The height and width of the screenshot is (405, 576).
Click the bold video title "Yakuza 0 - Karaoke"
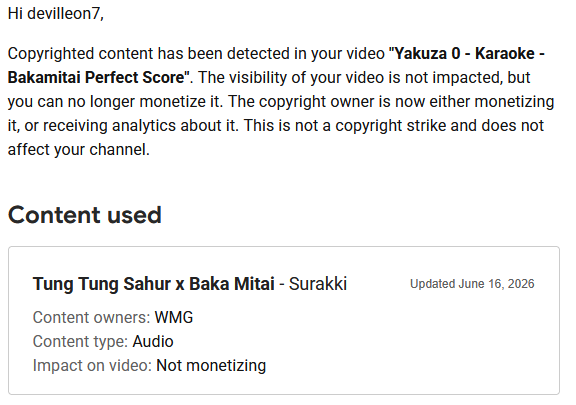click(464, 54)
